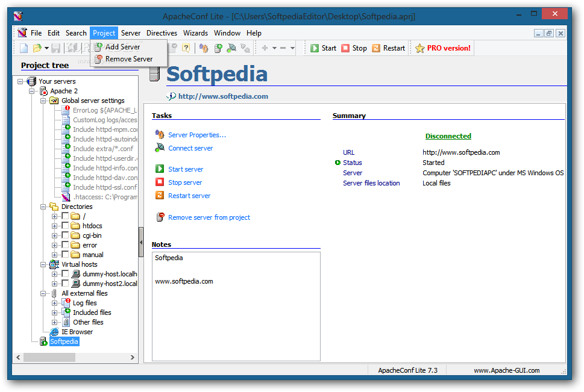Screen dimensions: 584x392
Task: Open the Wizards menu
Action: pyautogui.click(x=195, y=33)
